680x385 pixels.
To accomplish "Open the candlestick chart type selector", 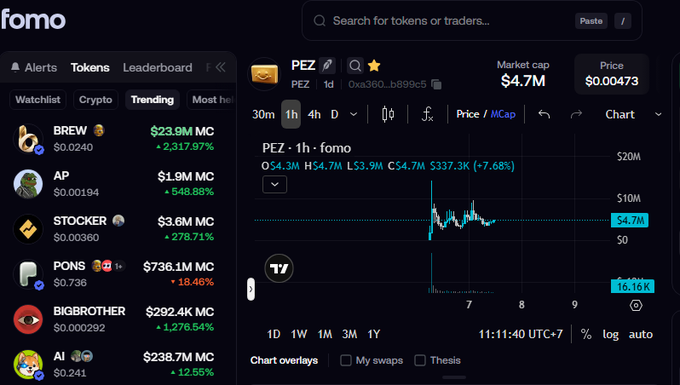I will pos(388,114).
